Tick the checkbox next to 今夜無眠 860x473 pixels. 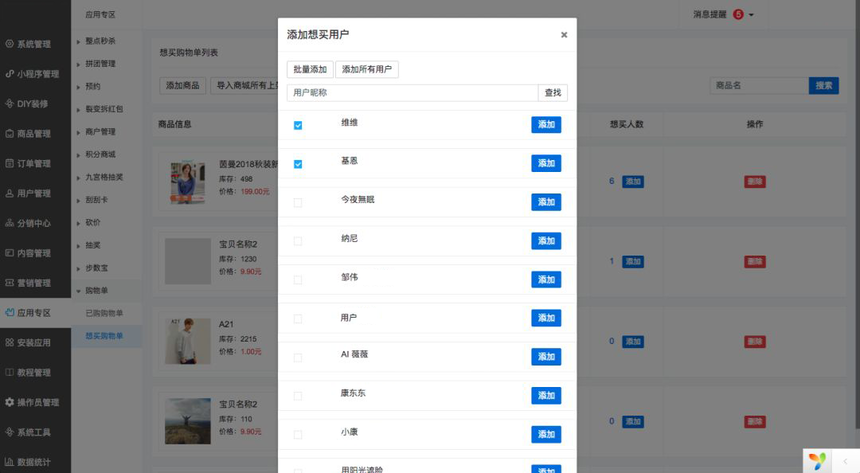[x=298, y=203]
